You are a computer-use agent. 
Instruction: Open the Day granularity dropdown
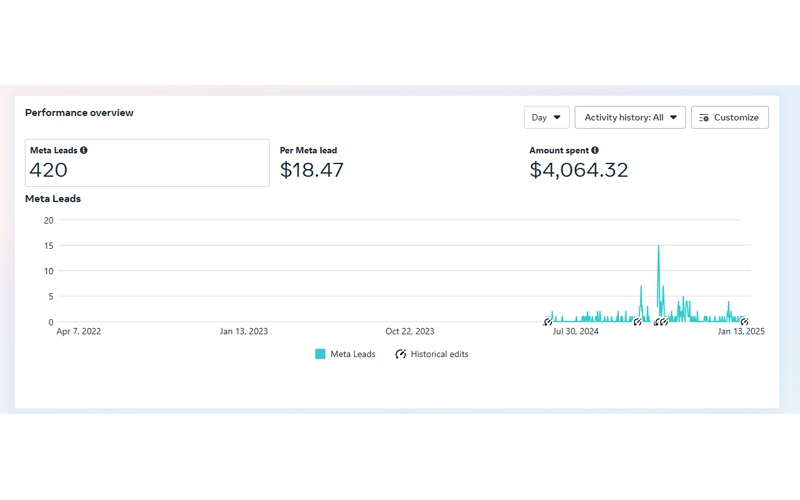click(x=546, y=117)
